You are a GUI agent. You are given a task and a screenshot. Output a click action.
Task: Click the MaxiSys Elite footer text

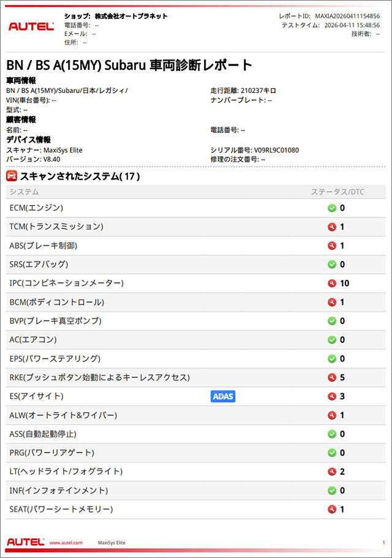(111, 543)
